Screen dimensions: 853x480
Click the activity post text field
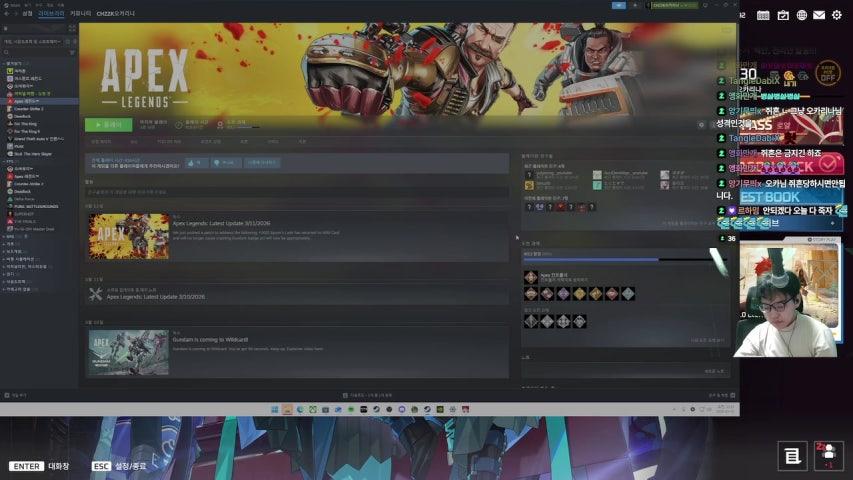(296, 192)
